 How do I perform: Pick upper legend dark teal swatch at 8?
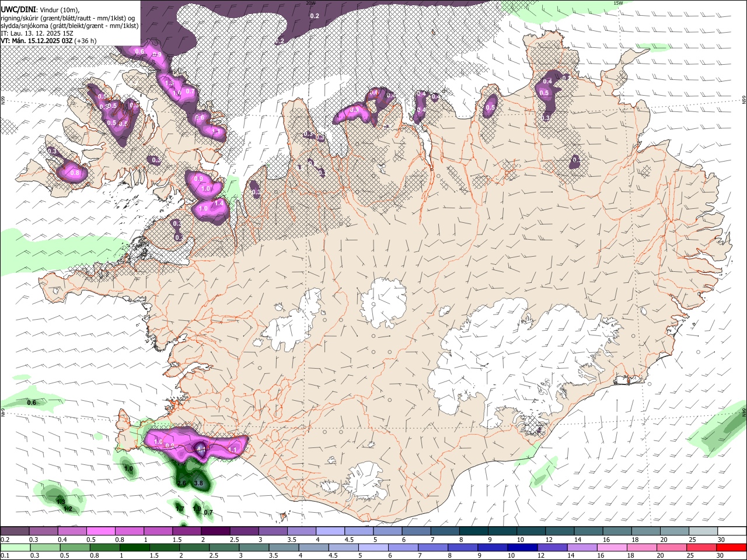pos(473,531)
